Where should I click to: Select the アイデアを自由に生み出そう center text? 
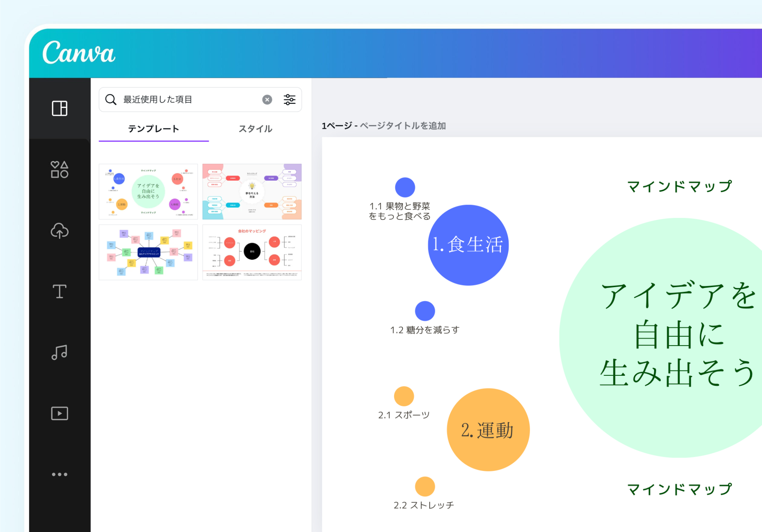pos(678,334)
